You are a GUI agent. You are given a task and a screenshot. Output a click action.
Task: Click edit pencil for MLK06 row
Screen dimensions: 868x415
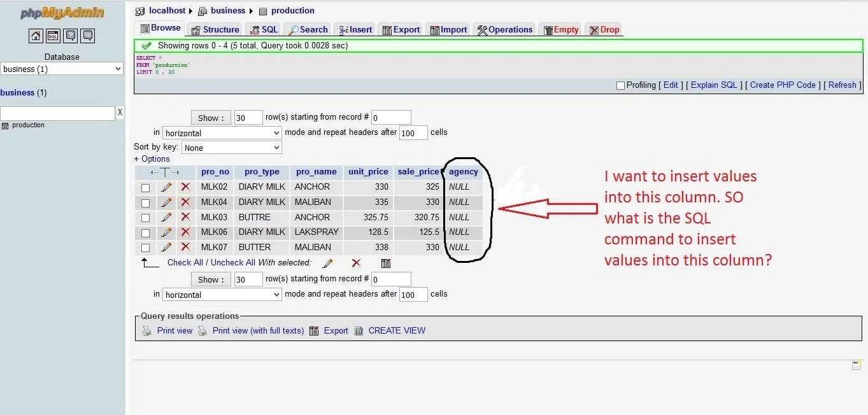coord(166,232)
